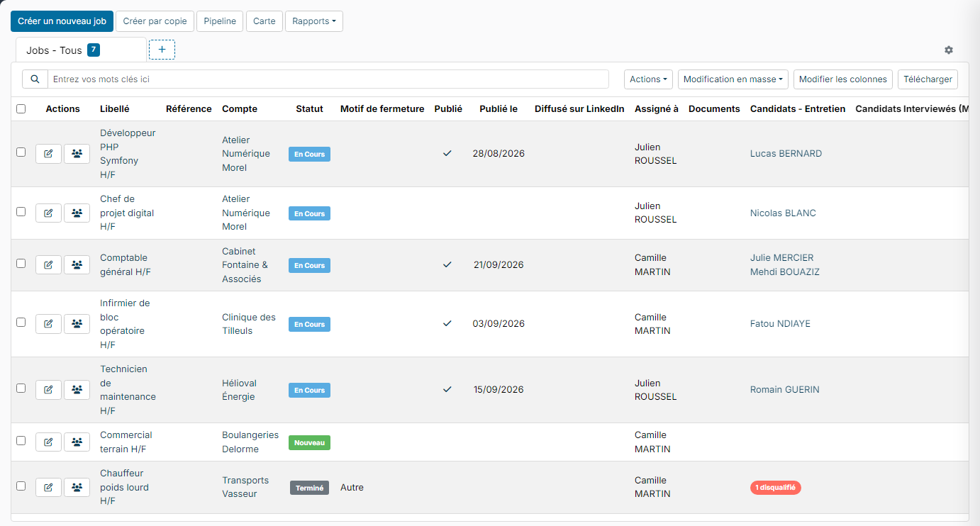Screen dimensions: 980x526
Task: Open the Carte view
Action: (x=265, y=21)
